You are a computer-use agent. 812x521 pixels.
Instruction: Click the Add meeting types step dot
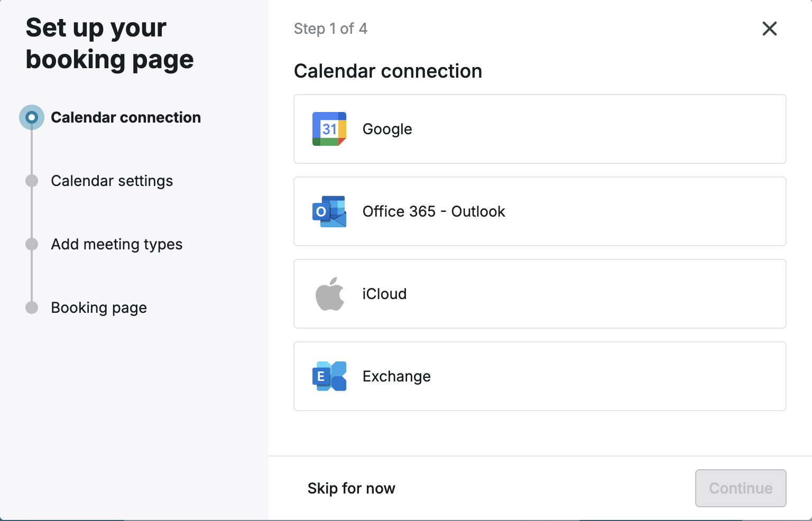(32, 244)
